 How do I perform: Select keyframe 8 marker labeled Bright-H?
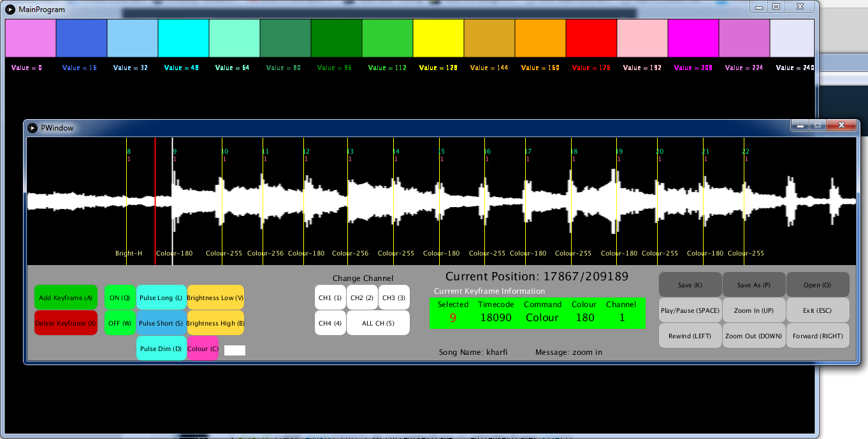point(127,201)
